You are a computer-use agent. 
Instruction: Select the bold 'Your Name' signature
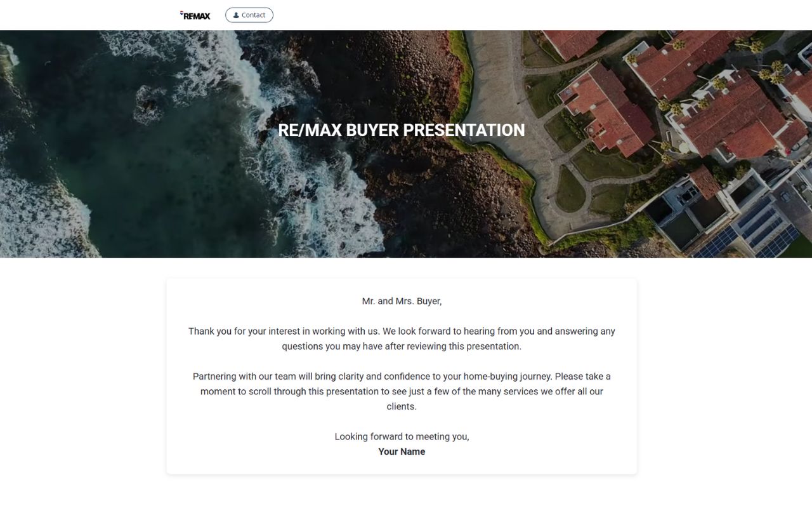[x=402, y=451]
